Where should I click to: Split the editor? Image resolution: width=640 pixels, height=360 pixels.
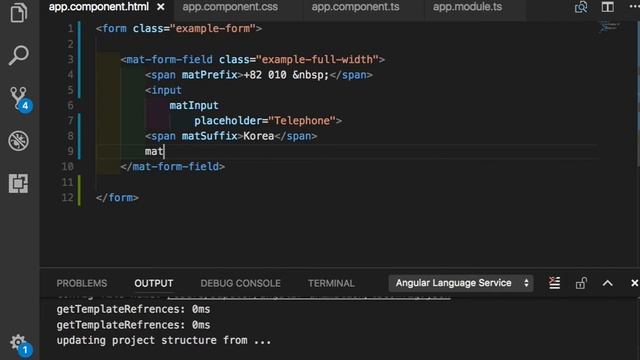point(607,7)
